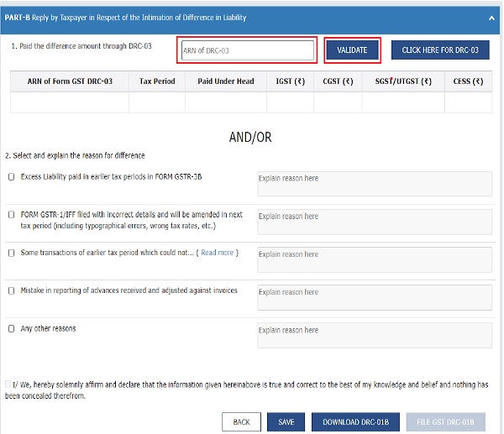
Task: Open the Read more link
Action: [218, 253]
